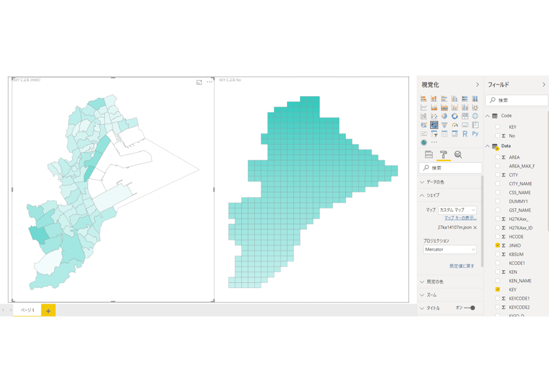This screenshot has height=392, width=549.
Task: Pick the waterfall chart visual
Action: (424, 116)
